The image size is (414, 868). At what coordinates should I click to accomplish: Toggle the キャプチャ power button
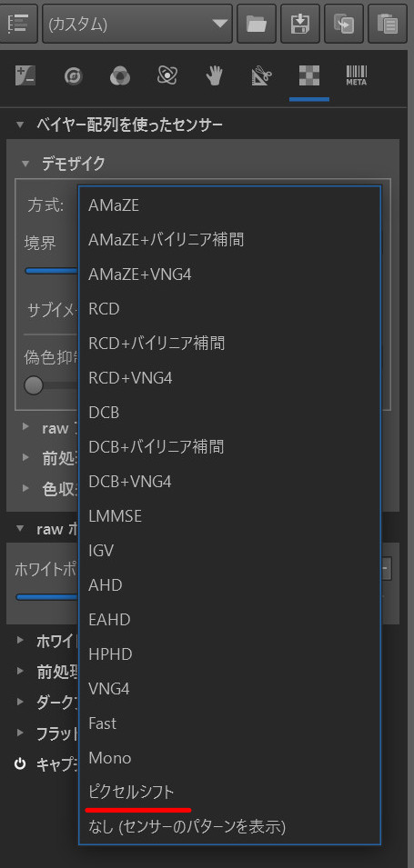pyautogui.click(x=20, y=764)
